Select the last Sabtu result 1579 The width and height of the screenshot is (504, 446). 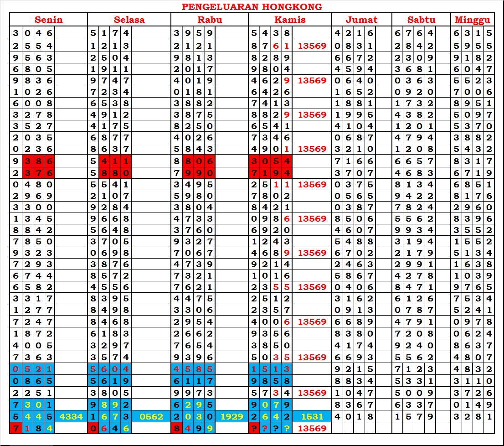coord(414,416)
